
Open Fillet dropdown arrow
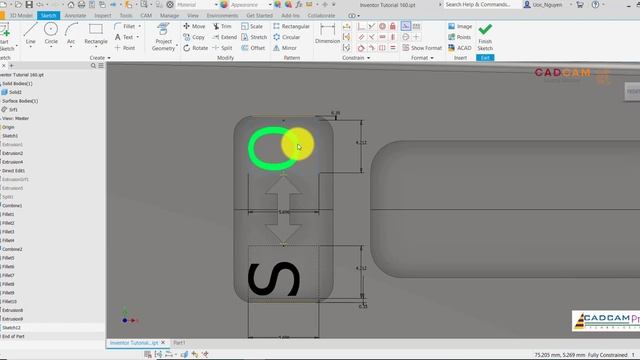[x=140, y=26]
